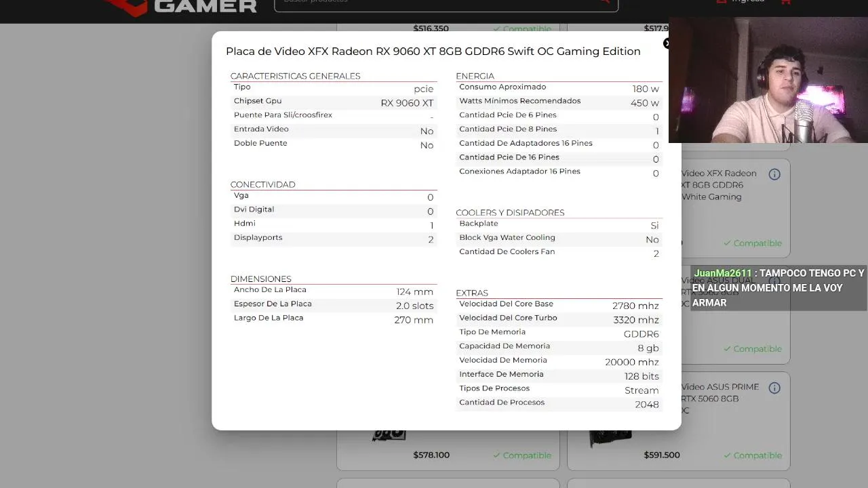Select the Displayports value 2
This screenshot has width=868, height=488.
pos(431,239)
